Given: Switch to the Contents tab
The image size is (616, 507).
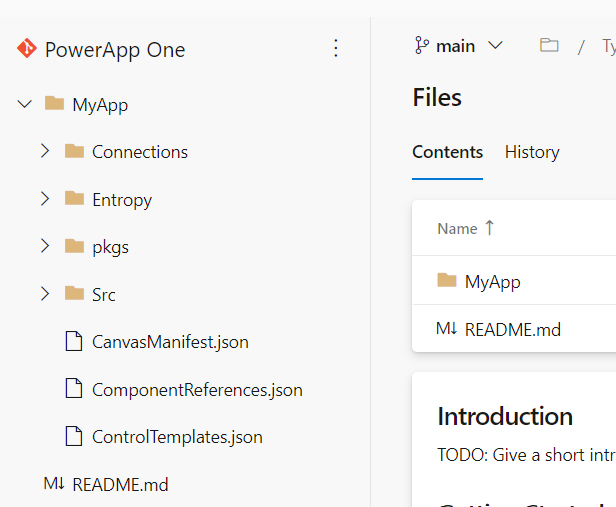Looking at the screenshot, I should (447, 152).
